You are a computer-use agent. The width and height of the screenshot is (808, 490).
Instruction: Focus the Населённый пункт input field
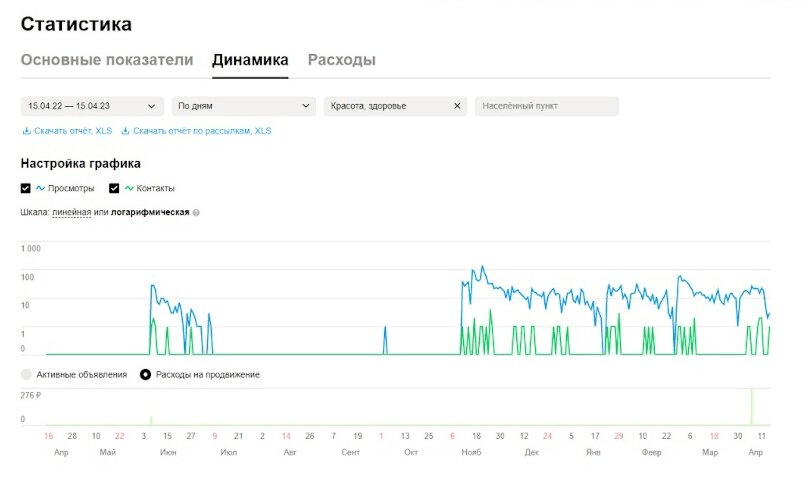(x=547, y=106)
